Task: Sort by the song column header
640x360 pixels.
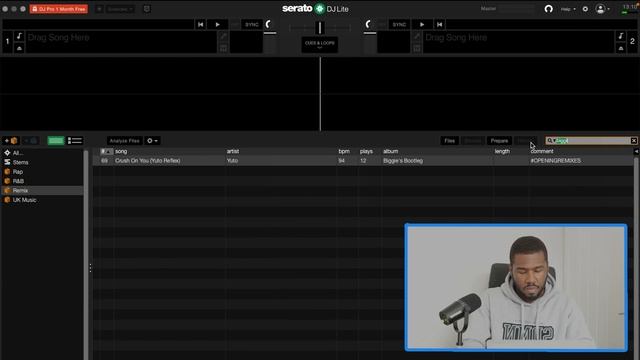Action: 121,151
